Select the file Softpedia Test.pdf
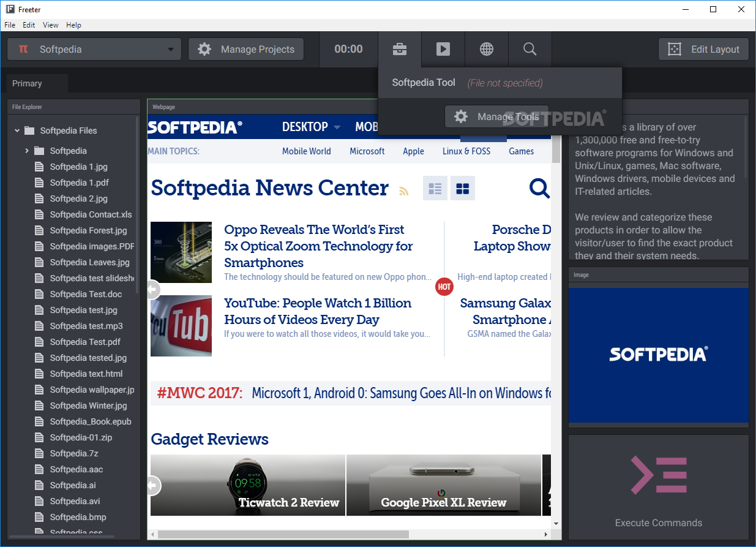The image size is (756, 547). tap(85, 342)
